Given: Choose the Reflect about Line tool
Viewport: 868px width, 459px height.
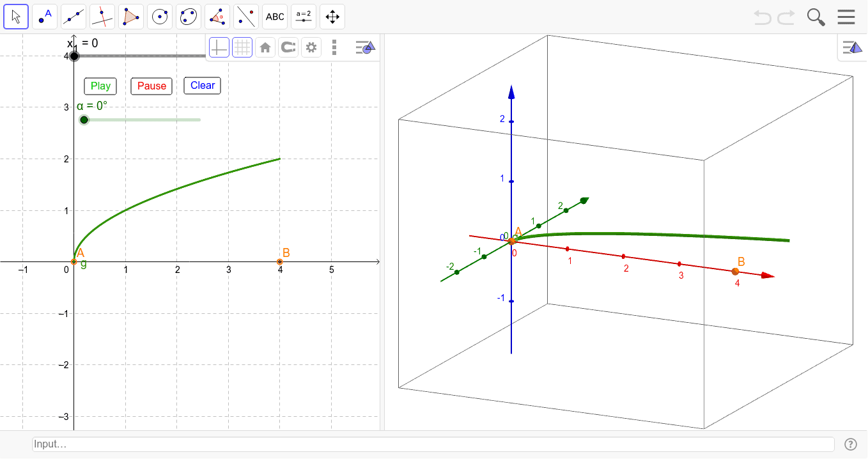Looking at the screenshot, I should 246,16.
